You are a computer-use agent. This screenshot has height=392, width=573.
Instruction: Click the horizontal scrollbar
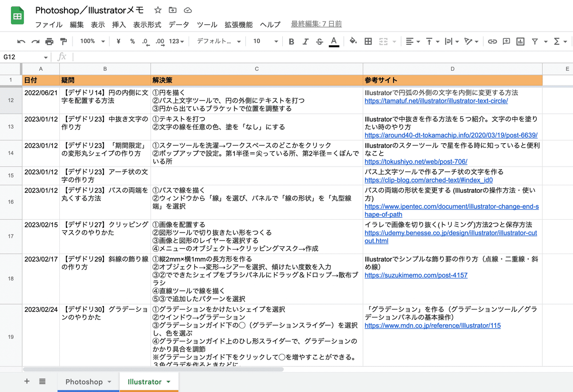tap(153, 369)
